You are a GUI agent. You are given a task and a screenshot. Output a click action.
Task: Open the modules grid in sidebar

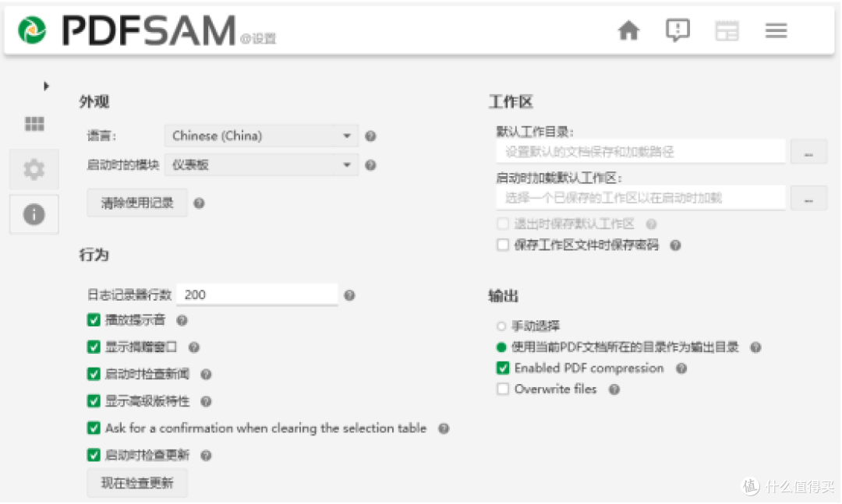[34, 124]
